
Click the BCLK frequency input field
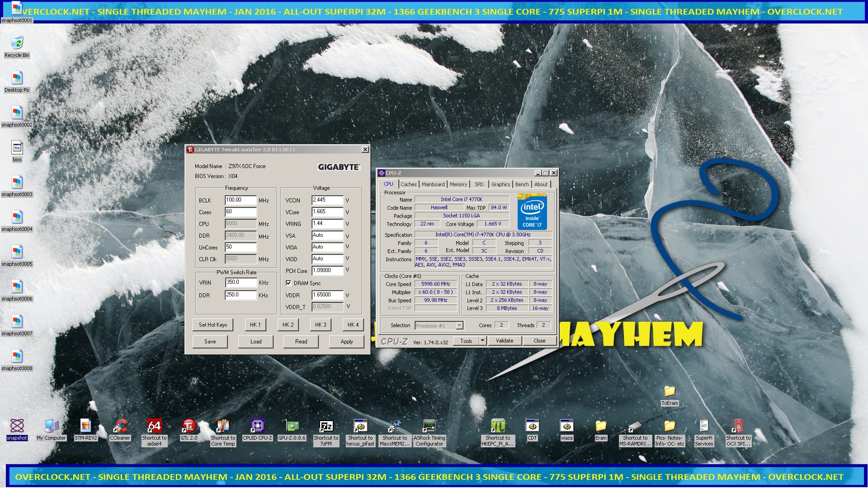click(241, 200)
